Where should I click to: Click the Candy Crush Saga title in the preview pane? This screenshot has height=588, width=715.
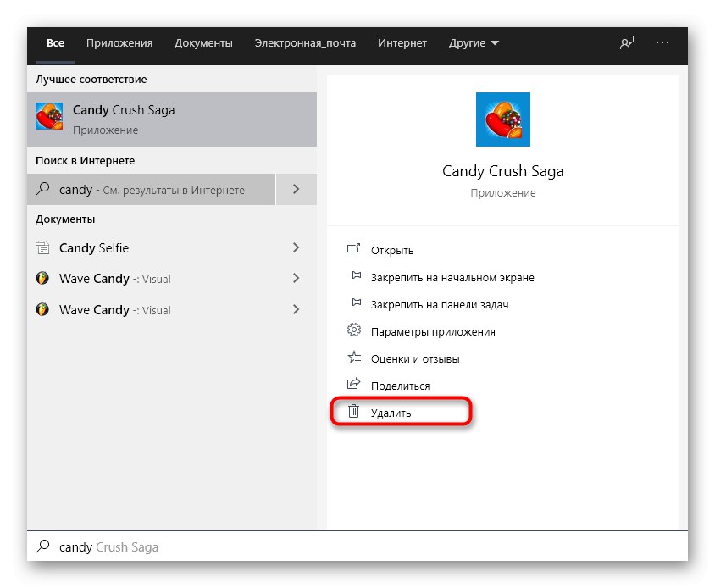(x=503, y=171)
